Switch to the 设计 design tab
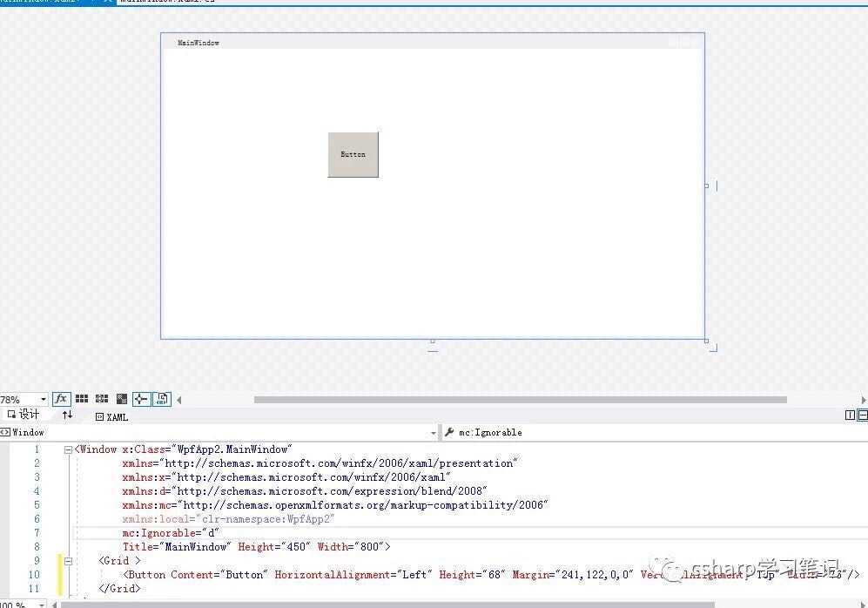The height and width of the screenshot is (608, 868). (24, 415)
